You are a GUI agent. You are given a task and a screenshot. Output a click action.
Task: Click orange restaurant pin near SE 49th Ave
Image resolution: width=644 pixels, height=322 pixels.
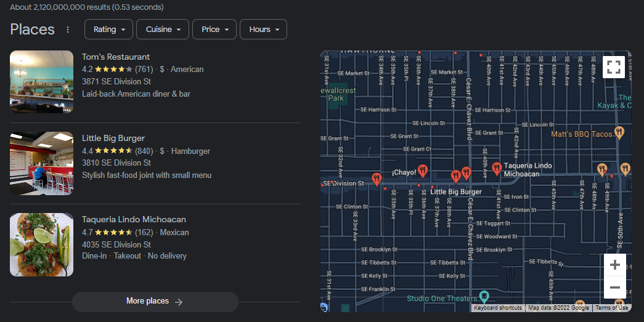(601, 169)
